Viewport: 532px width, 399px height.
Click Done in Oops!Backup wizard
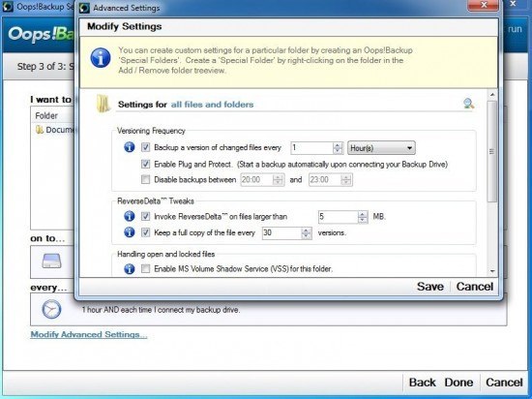point(458,383)
